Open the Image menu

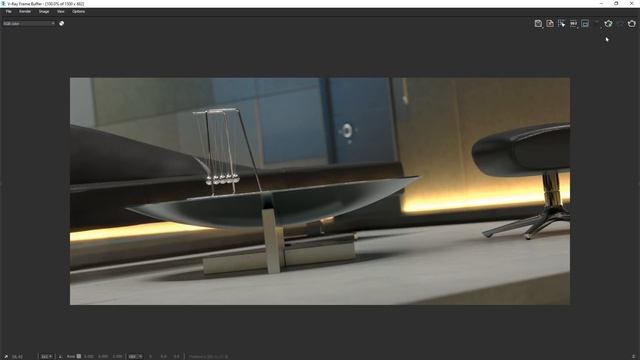point(44,11)
